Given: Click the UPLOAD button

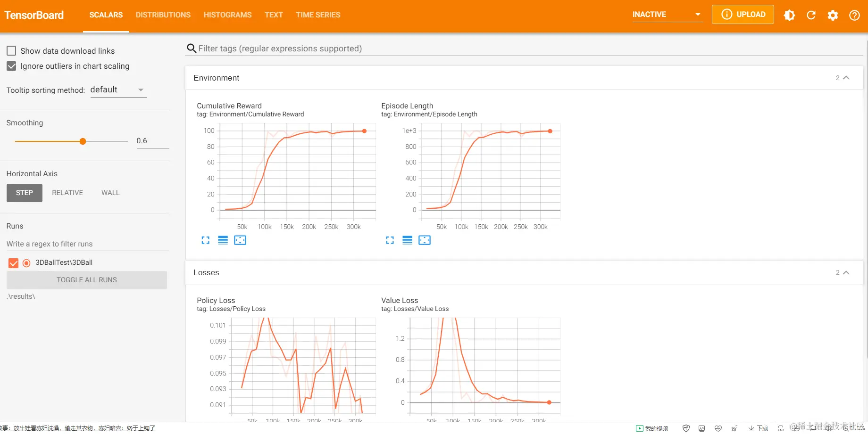Looking at the screenshot, I should (x=743, y=14).
